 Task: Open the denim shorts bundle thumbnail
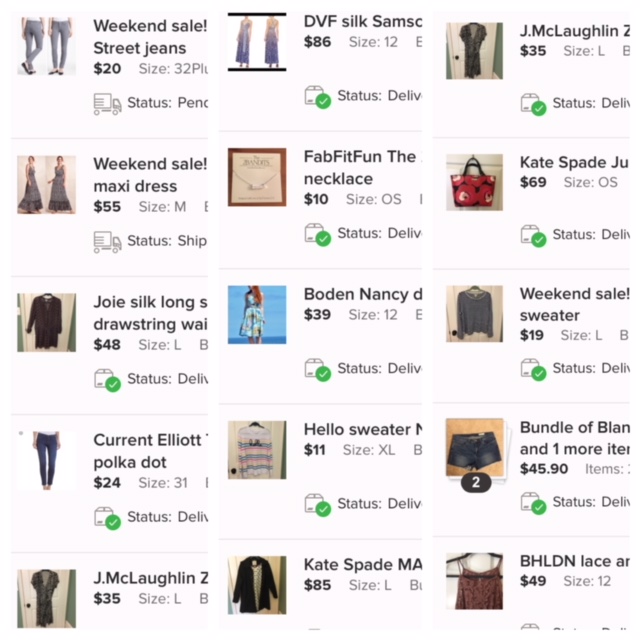(475, 447)
